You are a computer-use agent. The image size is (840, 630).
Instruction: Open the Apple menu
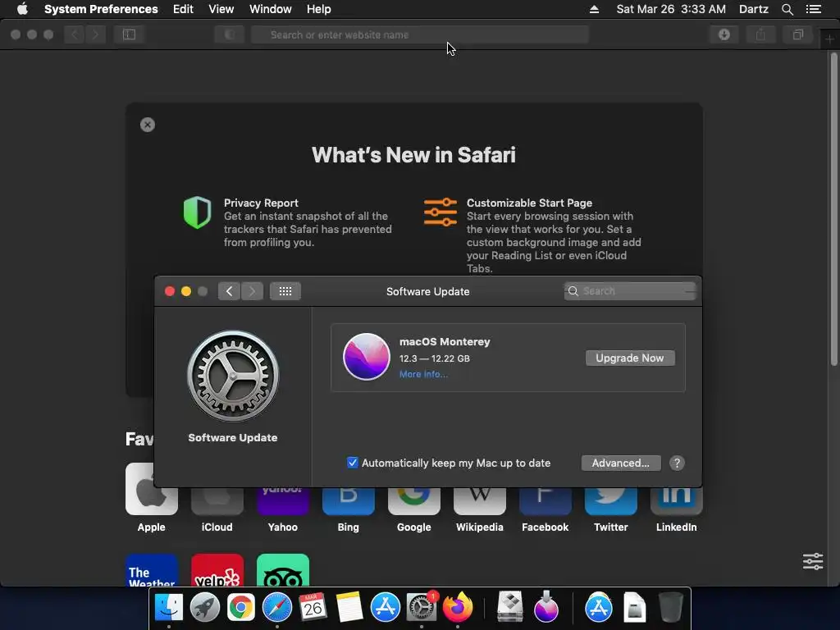[22, 9]
